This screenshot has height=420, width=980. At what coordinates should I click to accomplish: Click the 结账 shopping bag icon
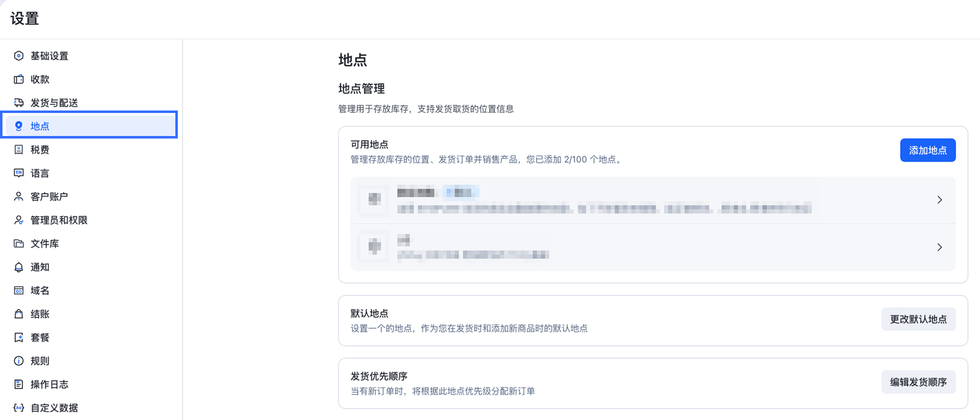(x=18, y=314)
